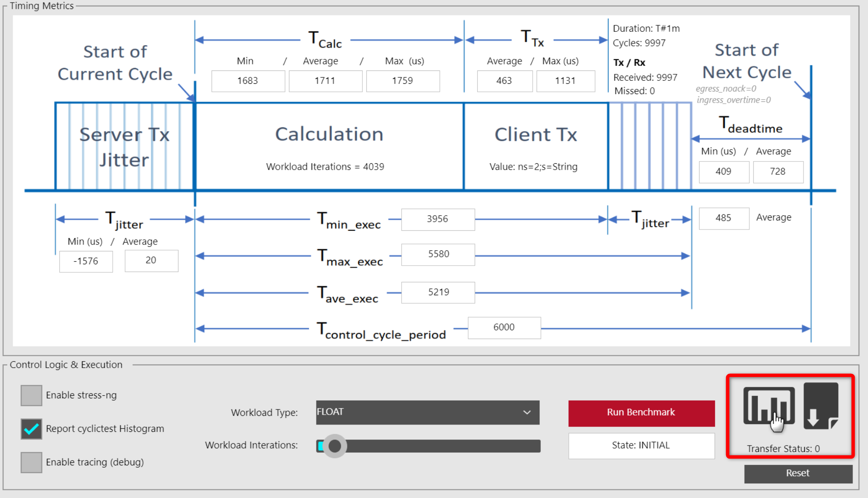868x498 pixels.
Task: Click the Client Tx block label
Action: pyautogui.click(x=536, y=134)
